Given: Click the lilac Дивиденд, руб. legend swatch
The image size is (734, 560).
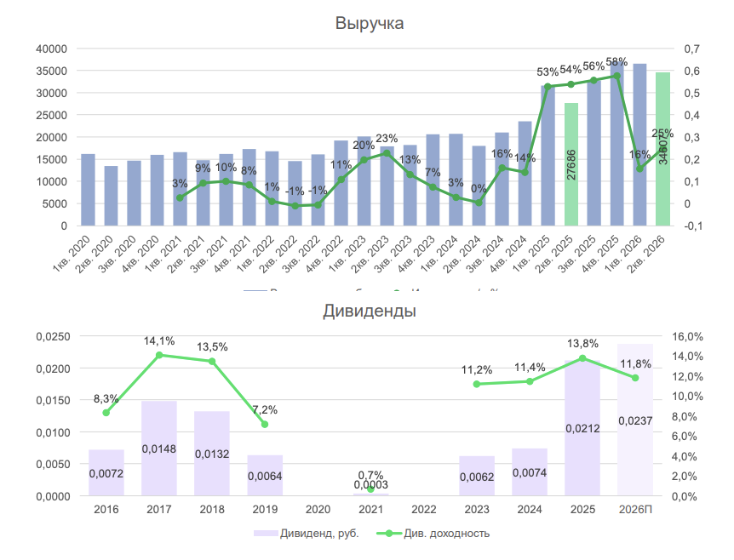Looking at the screenshot, I should coord(266,534).
